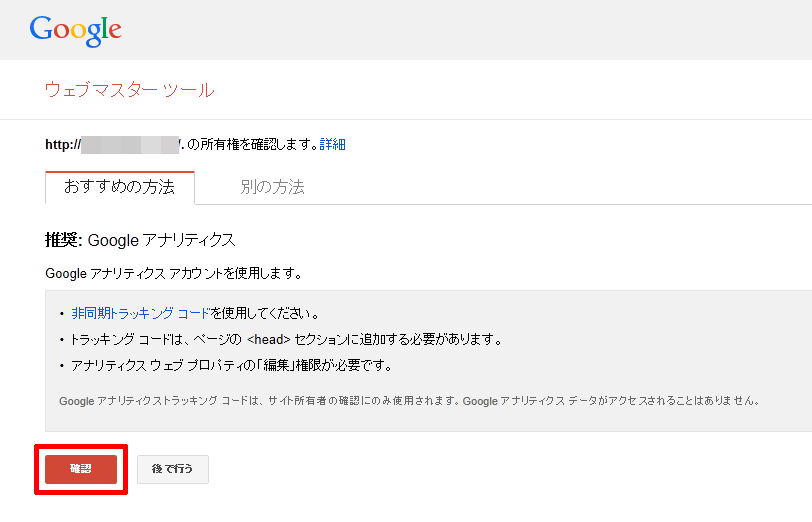Image resolution: width=812 pixels, height=522 pixels.
Task: Open the 詳細 link
Action: 332,144
